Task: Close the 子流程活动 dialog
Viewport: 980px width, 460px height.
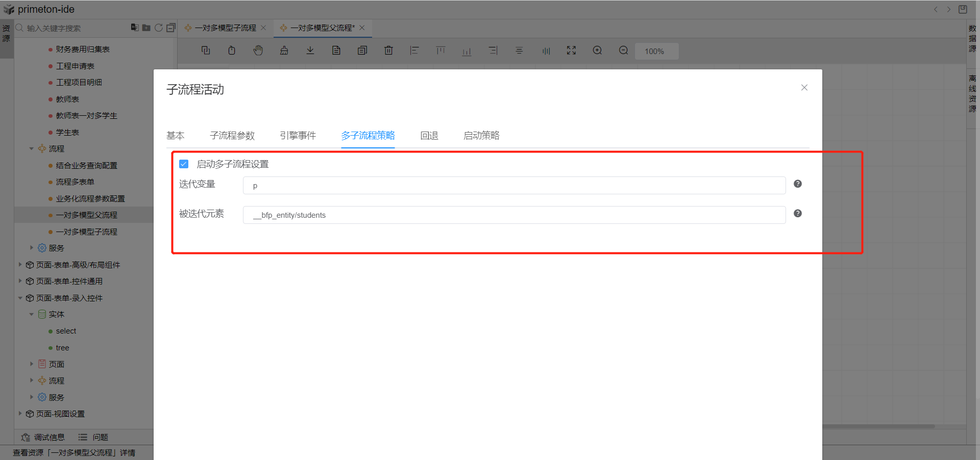Action: pos(804,88)
